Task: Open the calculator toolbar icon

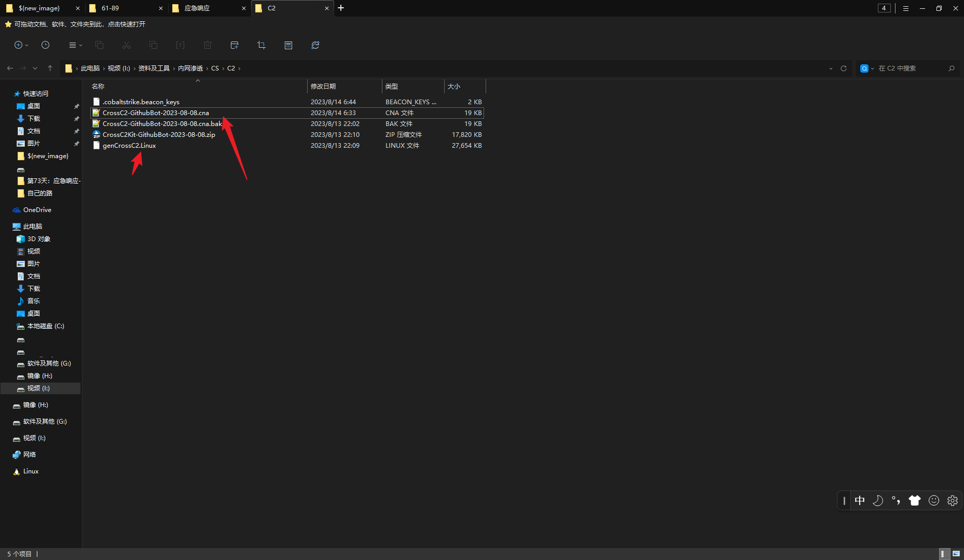Action: (x=288, y=45)
